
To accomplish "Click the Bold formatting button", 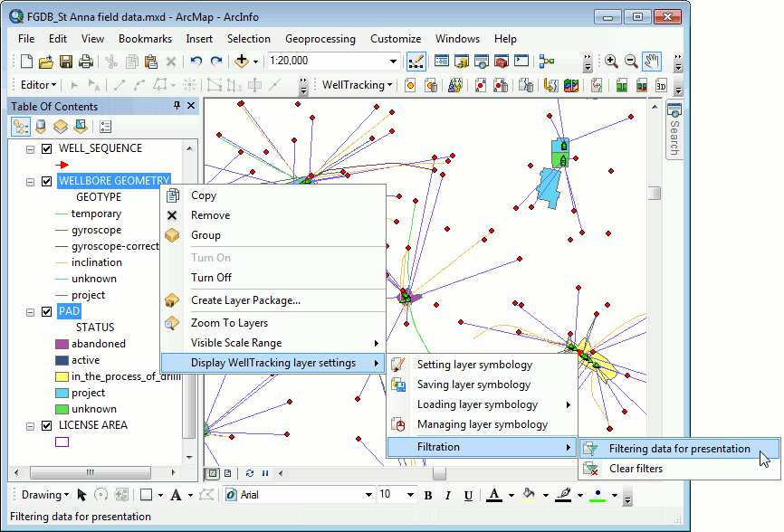I will (x=428, y=495).
